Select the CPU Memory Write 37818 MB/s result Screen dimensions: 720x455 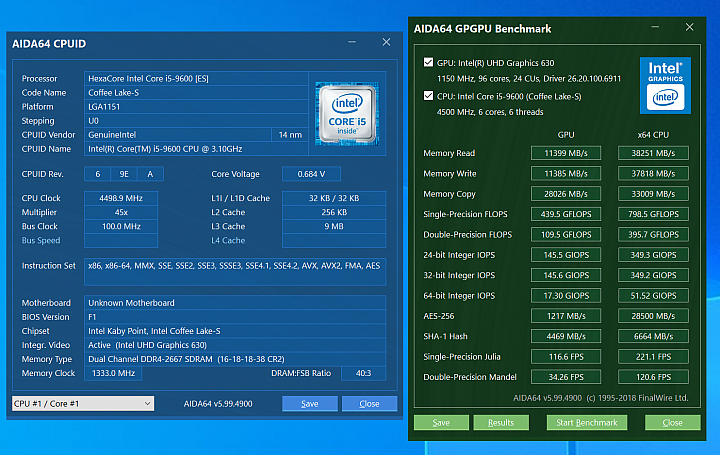coord(653,174)
